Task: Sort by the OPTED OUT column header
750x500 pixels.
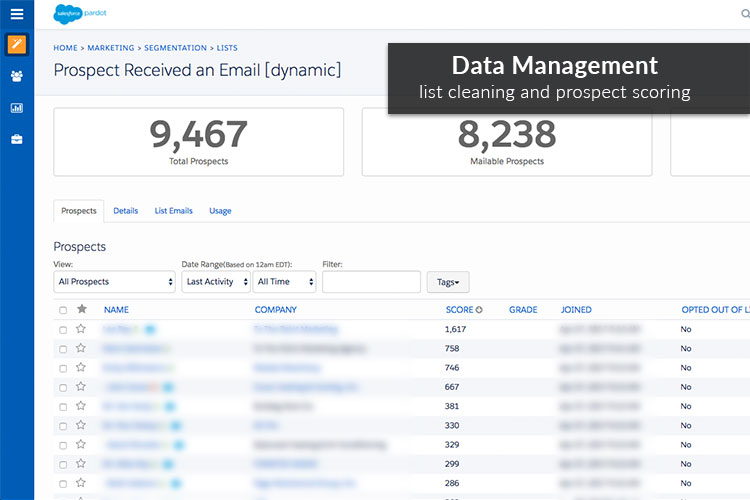Action: (716, 310)
